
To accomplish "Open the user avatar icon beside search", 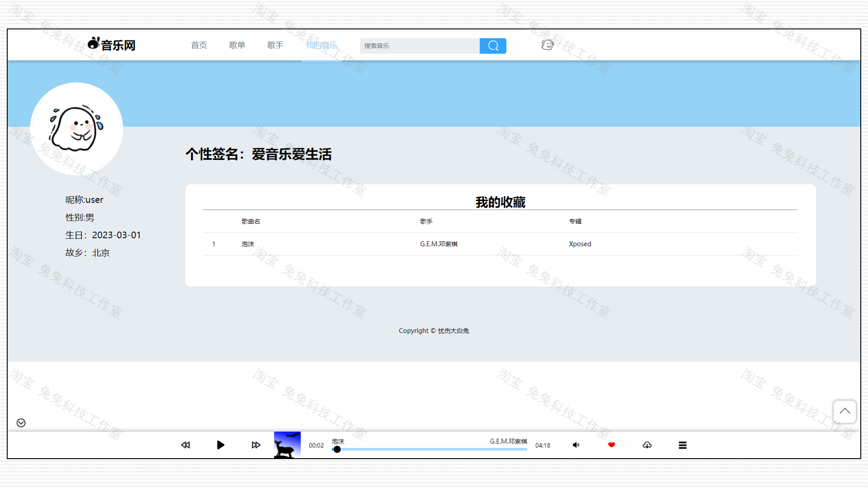I will [x=547, y=45].
